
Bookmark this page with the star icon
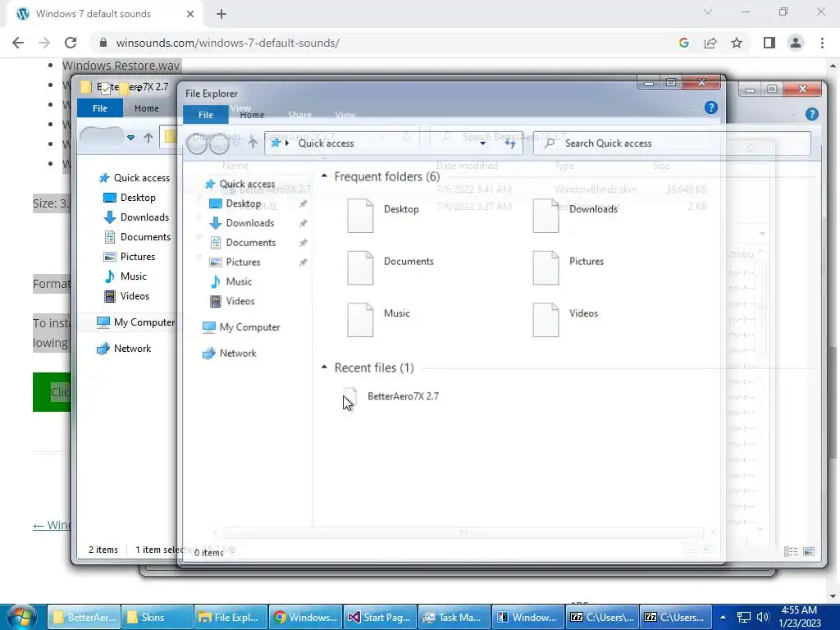pos(737,43)
